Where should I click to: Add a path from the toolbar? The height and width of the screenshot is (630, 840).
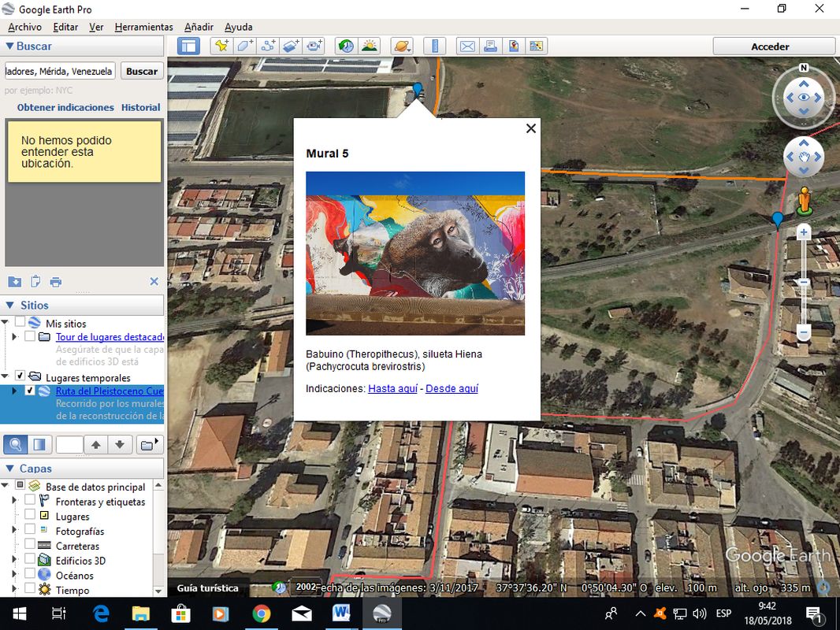point(268,46)
